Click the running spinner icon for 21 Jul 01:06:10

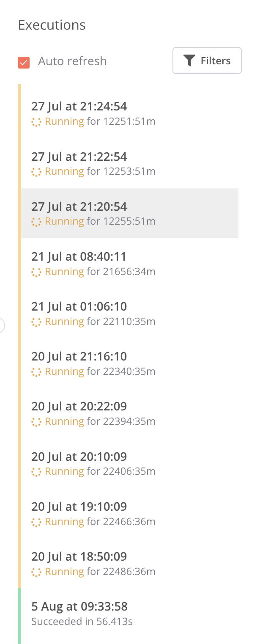point(36,322)
